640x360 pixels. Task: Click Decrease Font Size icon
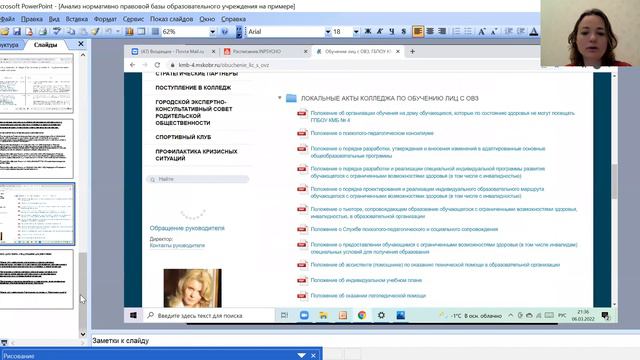point(494,31)
